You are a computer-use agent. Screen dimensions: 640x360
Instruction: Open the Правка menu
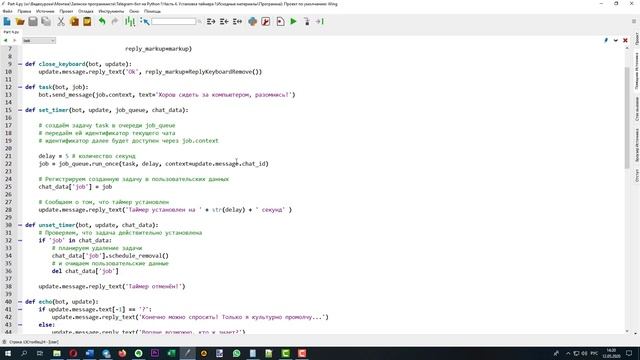pos(24,11)
